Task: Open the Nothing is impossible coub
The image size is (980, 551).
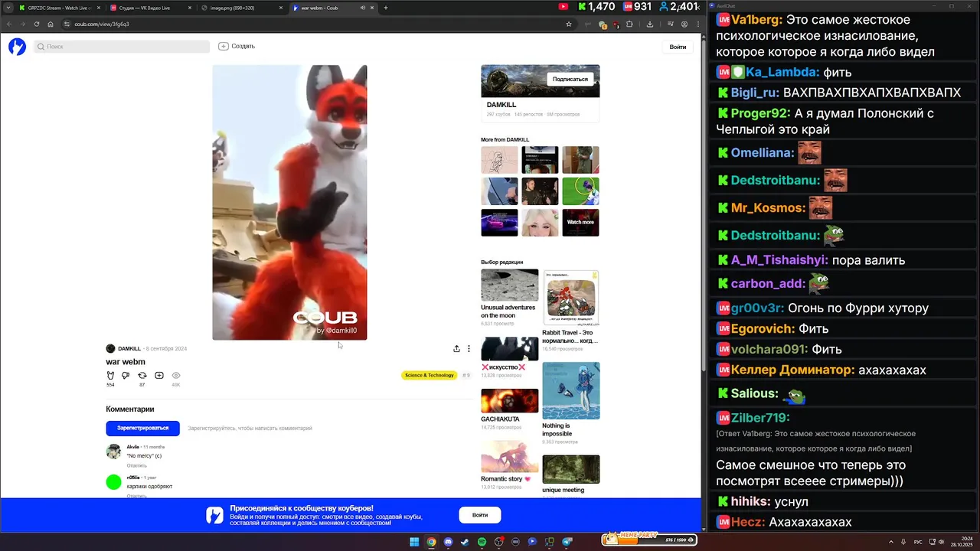Action: click(x=571, y=390)
